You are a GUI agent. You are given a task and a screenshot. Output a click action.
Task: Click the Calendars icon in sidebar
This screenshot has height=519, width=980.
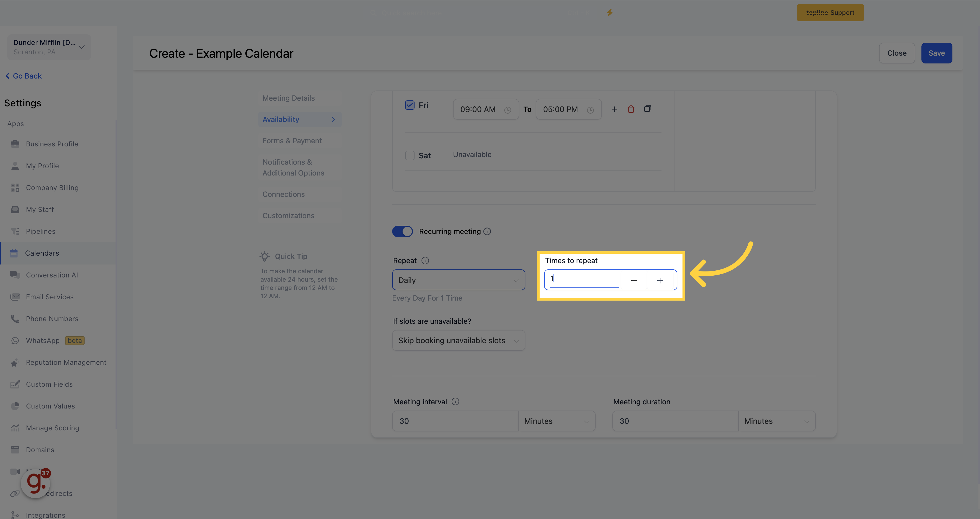[x=14, y=253]
